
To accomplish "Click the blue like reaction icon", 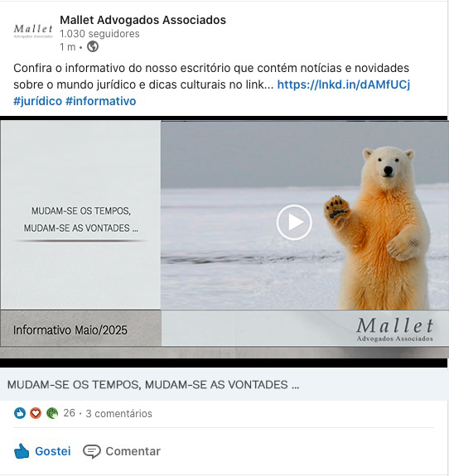I will tap(20, 413).
